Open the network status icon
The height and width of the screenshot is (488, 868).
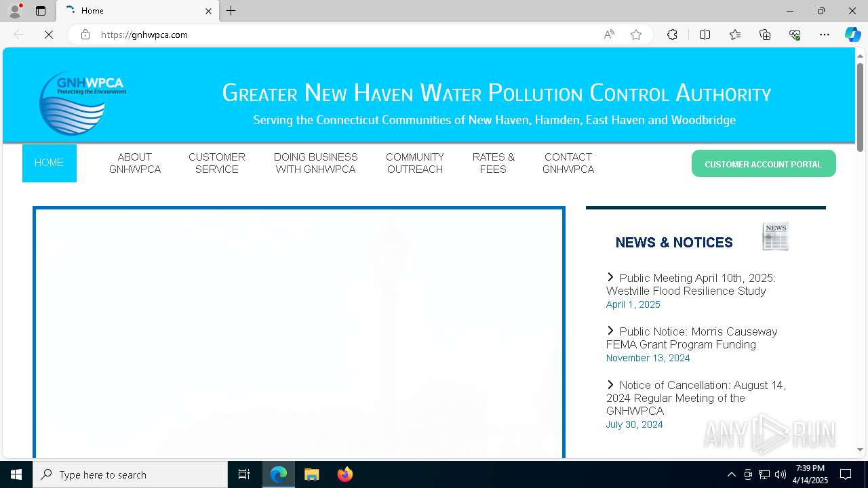point(764,474)
